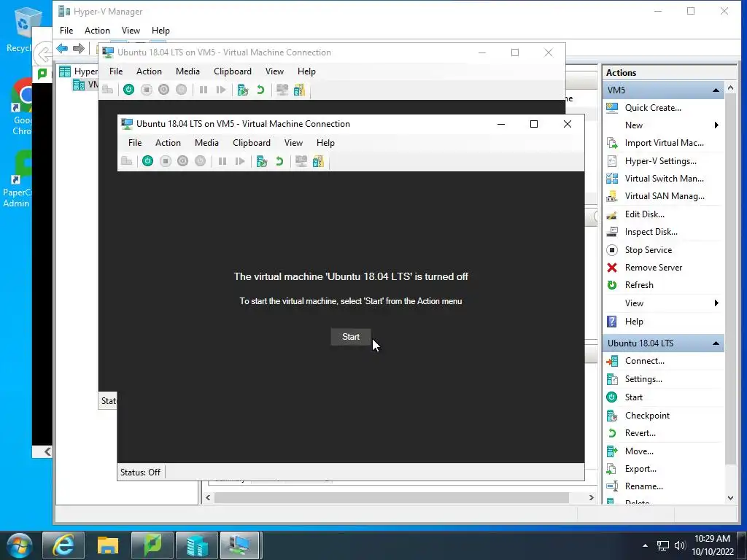Click the Reset icon in front VM window toolbar
This screenshot has width=747, height=560.
[240, 161]
